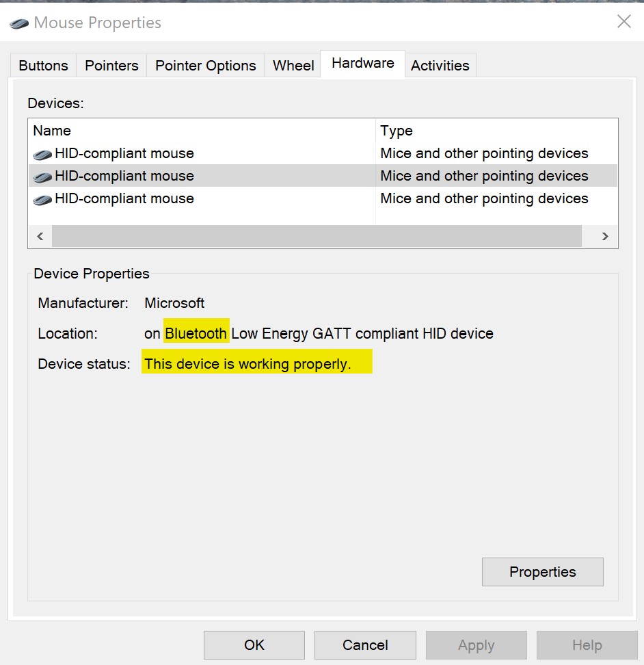644x665 pixels.
Task: Click 'This device is working properly.' status
Action: (x=248, y=364)
